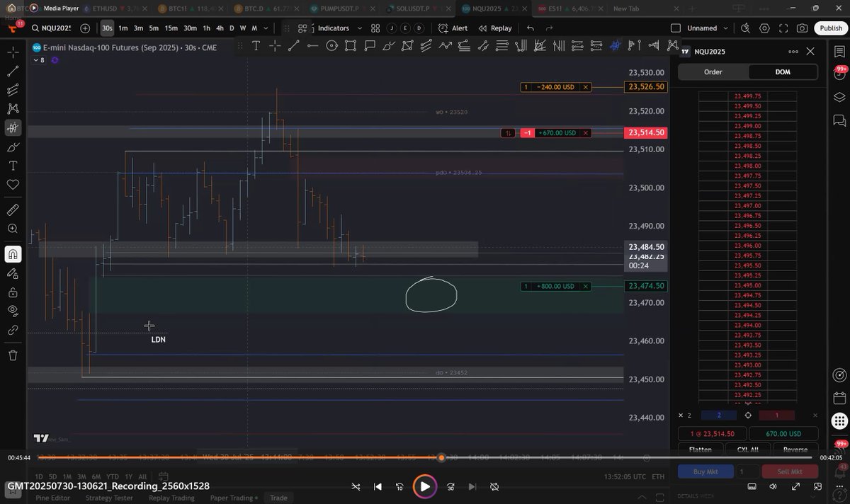Select the rectangle shape drawing toolbar icon
Screen dimensions: 850x504
[x=351, y=45]
